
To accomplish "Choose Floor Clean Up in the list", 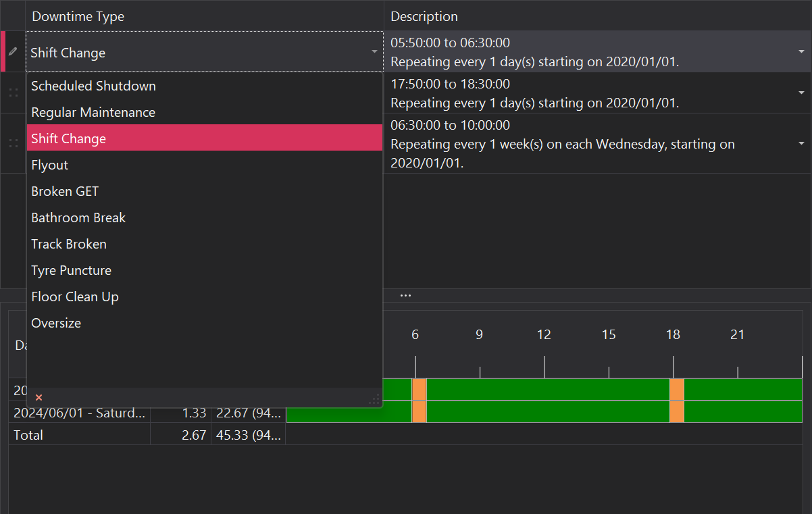I will pos(75,297).
